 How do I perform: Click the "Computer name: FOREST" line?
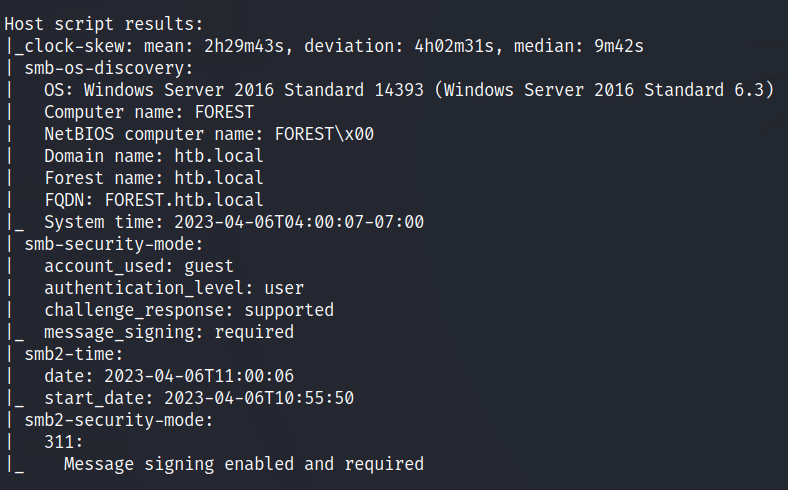[149, 112]
